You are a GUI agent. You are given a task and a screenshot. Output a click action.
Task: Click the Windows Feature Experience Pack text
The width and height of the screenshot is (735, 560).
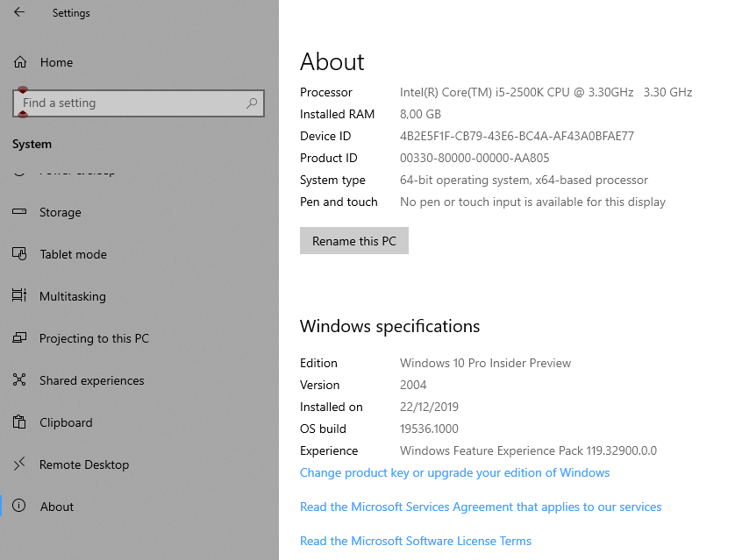coord(528,451)
